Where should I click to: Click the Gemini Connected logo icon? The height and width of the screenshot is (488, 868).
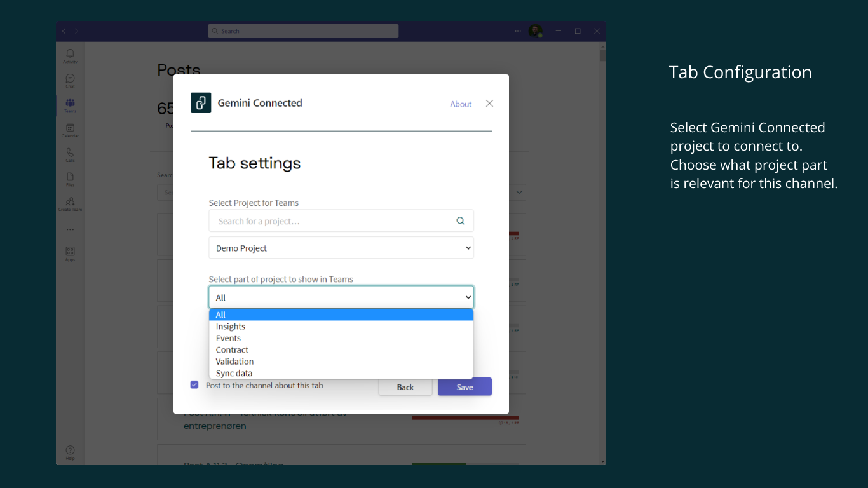(201, 103)
